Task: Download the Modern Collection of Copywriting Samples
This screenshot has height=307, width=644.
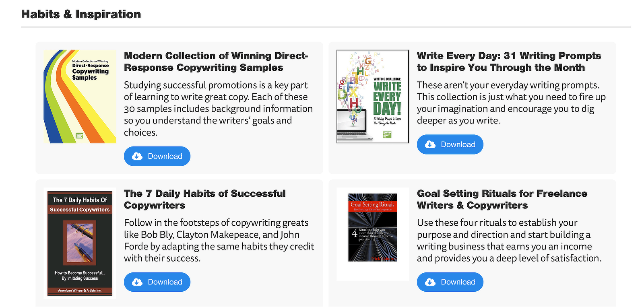Action: 157,156
